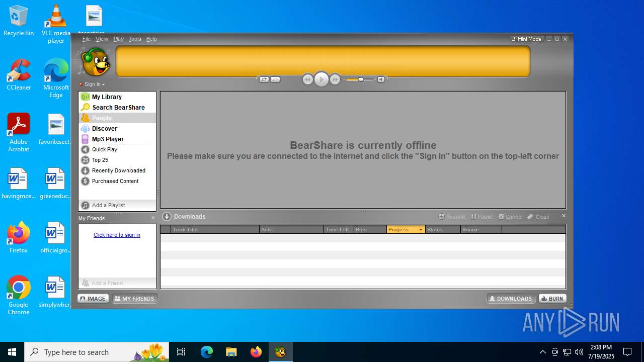Screen dimensions: 644x362
Task: Adjust the volume slider
Action: coord(360,79)
